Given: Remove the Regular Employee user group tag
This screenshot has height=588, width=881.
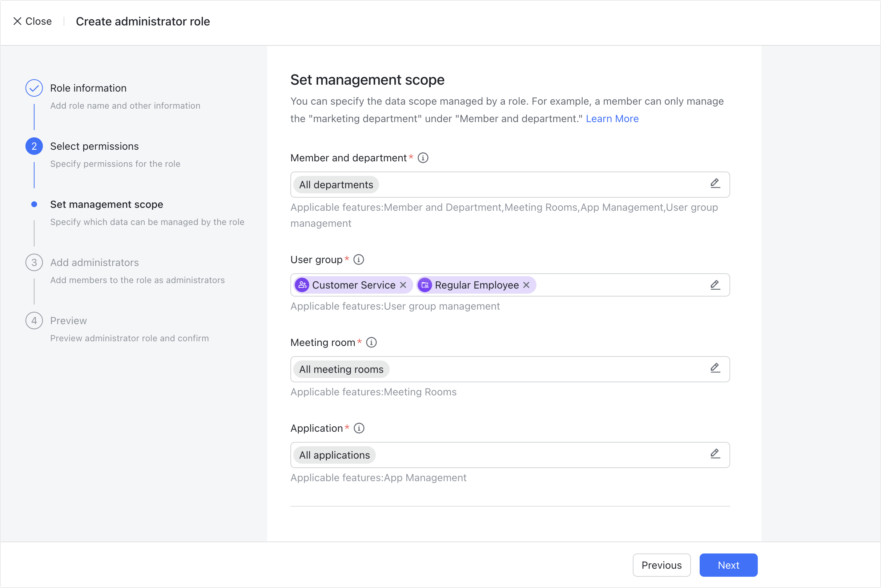Looking at the screenshot, I should (526, 285).
